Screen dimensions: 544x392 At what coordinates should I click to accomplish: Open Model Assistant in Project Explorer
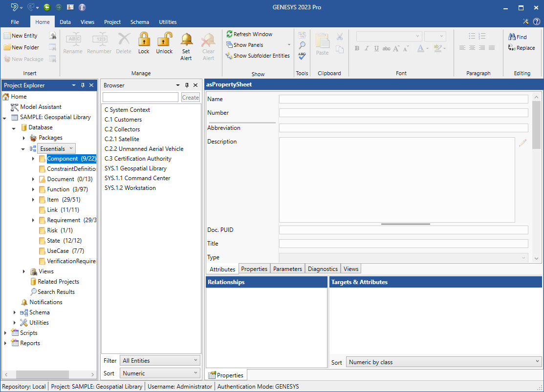(x=36, y=107)
